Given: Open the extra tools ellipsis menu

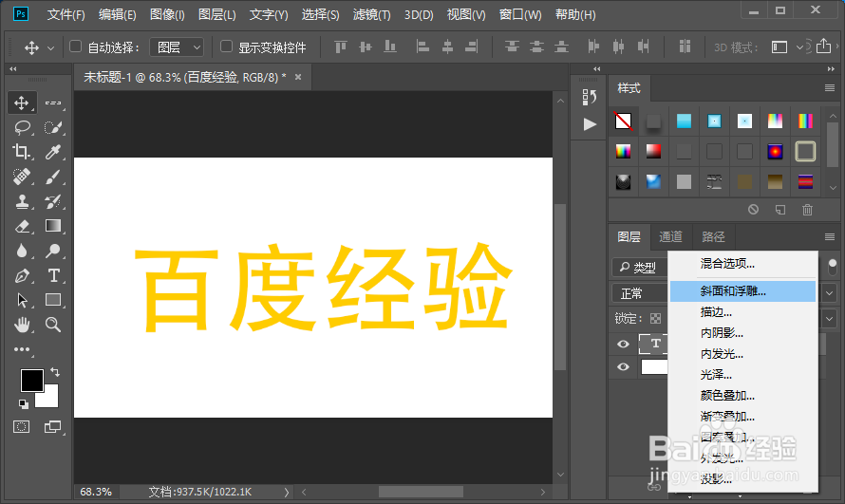Looking at the screenshot, I should coord(22,349).
